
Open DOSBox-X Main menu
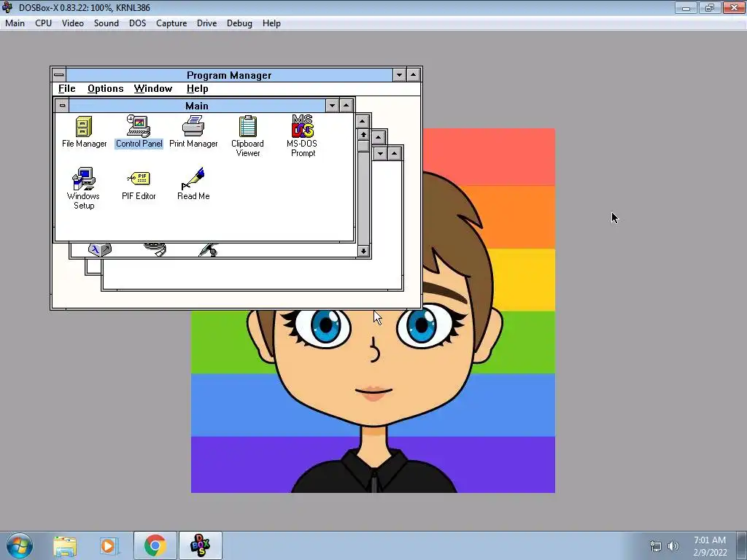click(x=15, y=23)
